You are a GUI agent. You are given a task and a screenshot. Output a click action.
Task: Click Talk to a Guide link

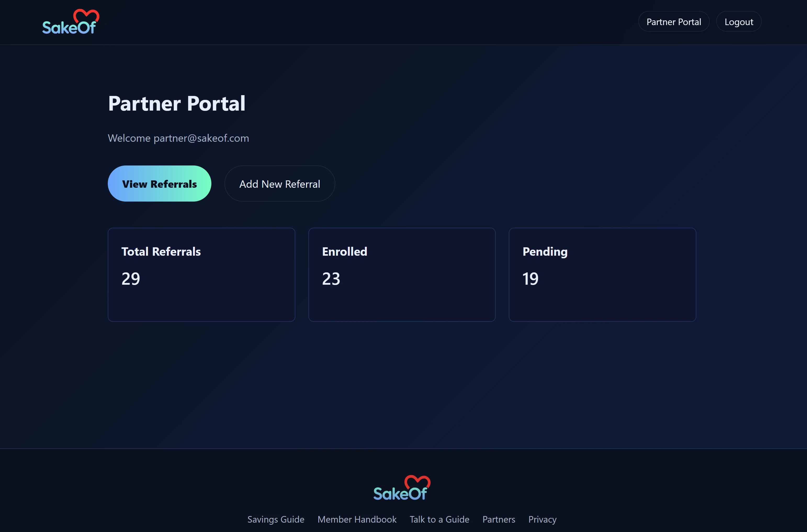[439, 519]
